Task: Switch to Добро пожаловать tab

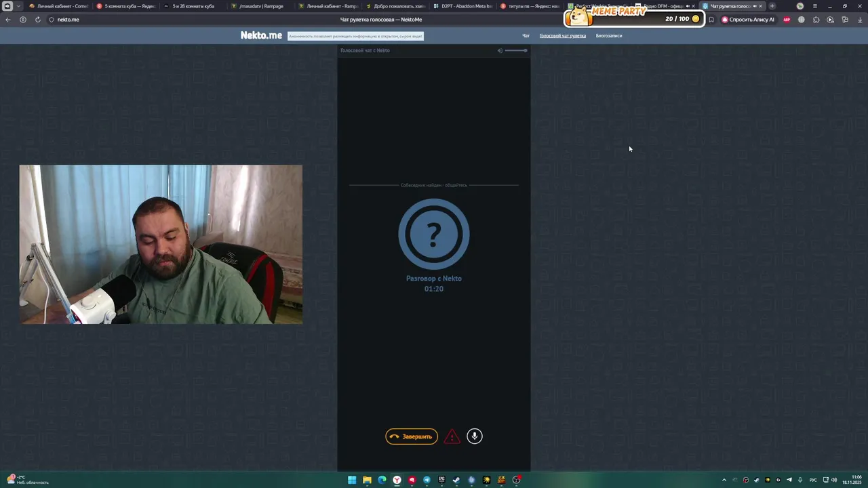Action: coord(395,6)
